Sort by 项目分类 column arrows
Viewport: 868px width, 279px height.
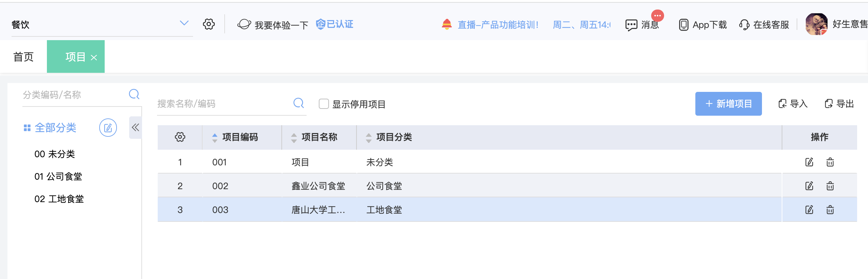pos(368,137)
